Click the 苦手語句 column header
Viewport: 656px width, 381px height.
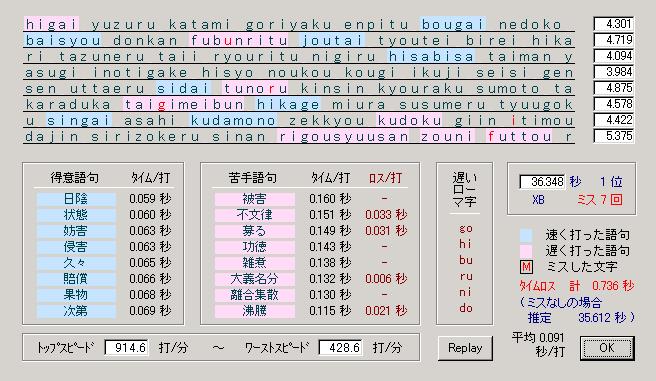pyautogui.click(x=253, y=178)
